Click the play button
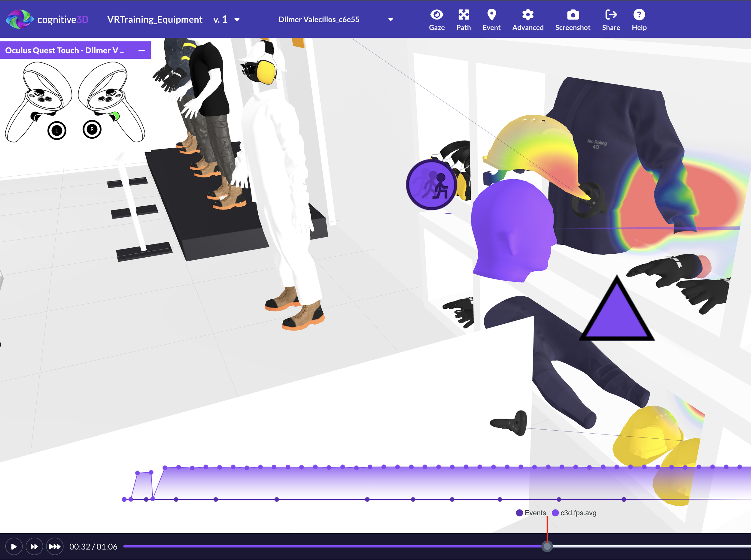This screenshot has height=560, width=751. tap(14, 546)
